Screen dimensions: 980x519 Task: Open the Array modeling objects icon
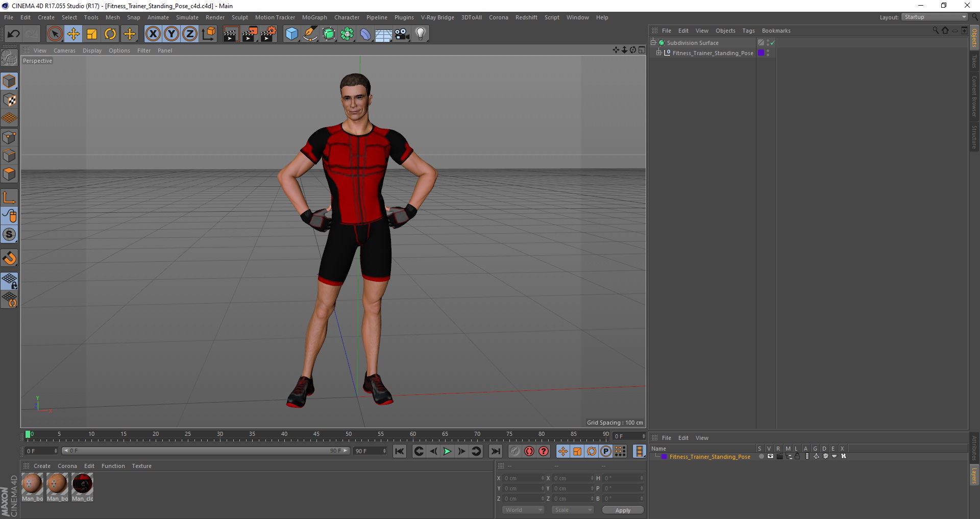(x=347, y=34)
